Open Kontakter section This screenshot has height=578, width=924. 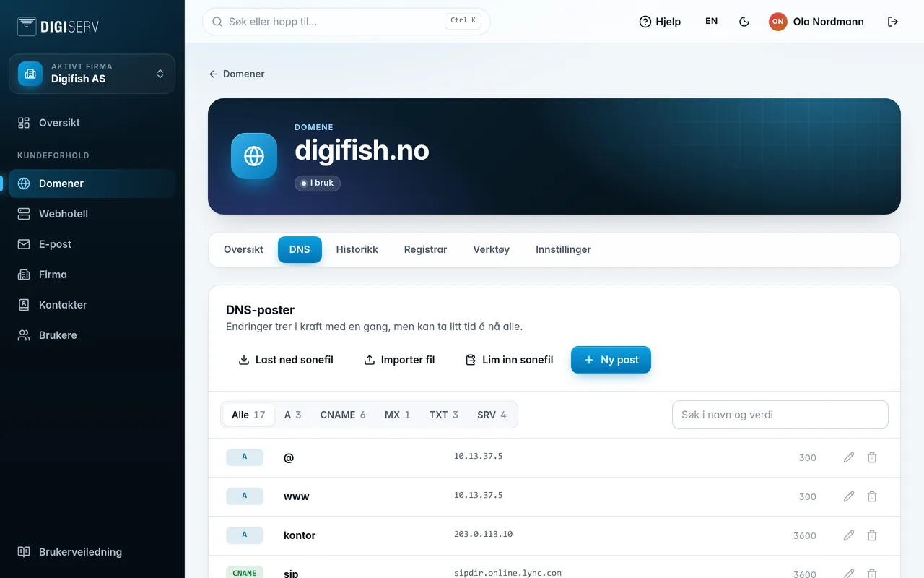(x=92, y=305)
